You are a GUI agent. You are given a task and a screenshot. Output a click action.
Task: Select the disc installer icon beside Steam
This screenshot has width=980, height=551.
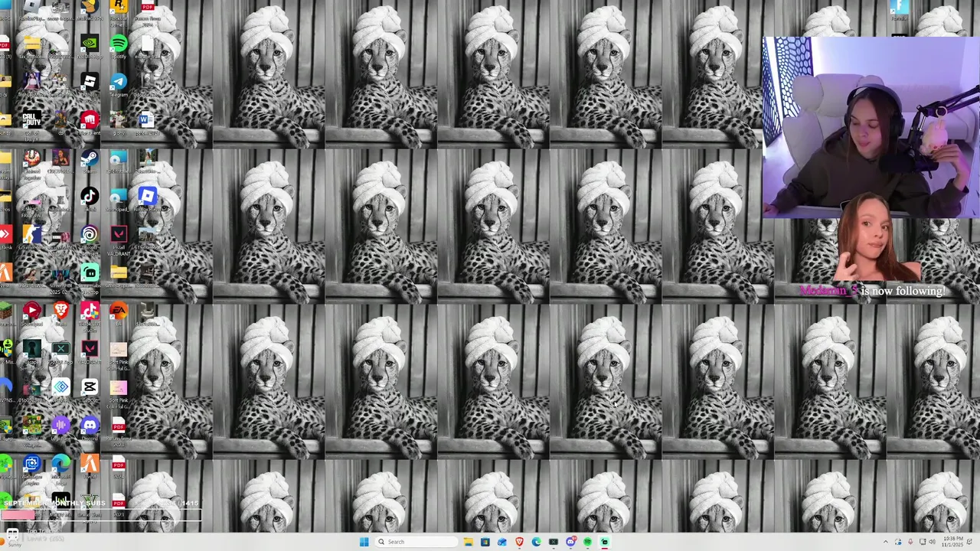pos(119,158)
